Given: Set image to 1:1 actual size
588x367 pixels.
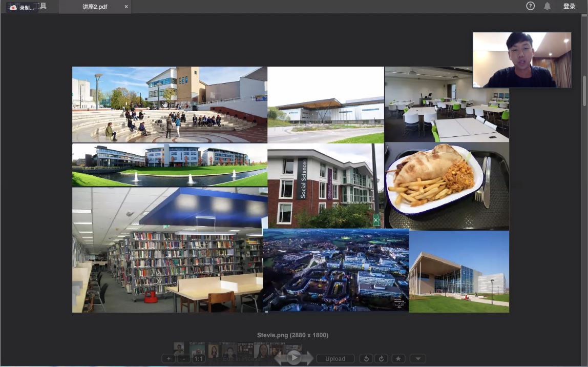Looking at the screenshot, I should (x=199, y=359).
